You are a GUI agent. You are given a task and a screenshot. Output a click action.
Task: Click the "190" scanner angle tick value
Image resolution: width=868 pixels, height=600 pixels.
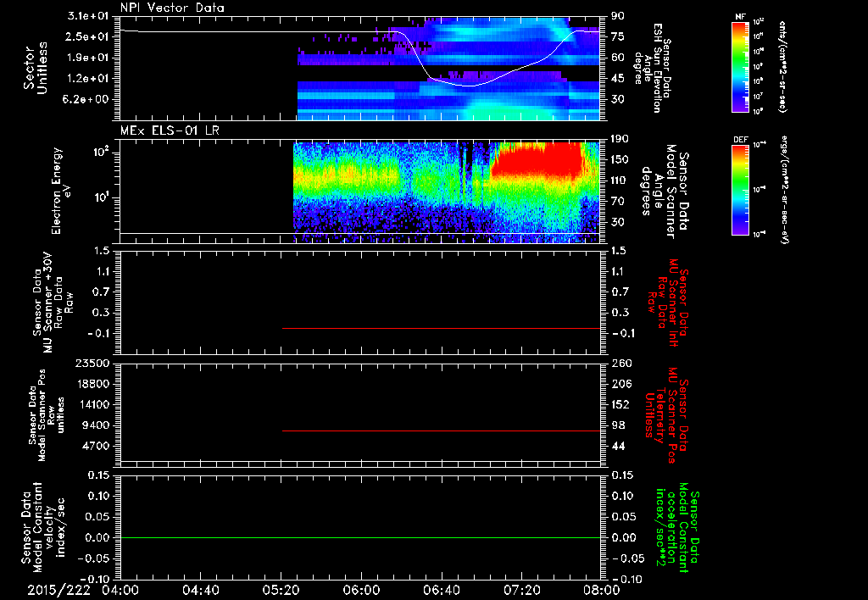pyautogui.click(x=620, y=139)
